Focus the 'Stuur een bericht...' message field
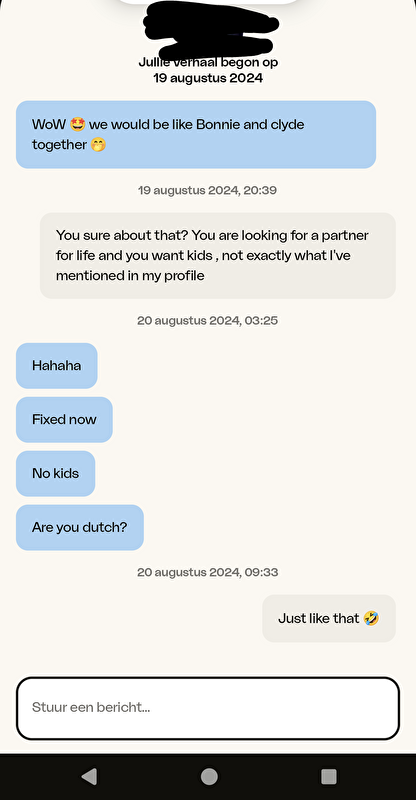Screen dimensions: 416x800 tap(208, 708)
